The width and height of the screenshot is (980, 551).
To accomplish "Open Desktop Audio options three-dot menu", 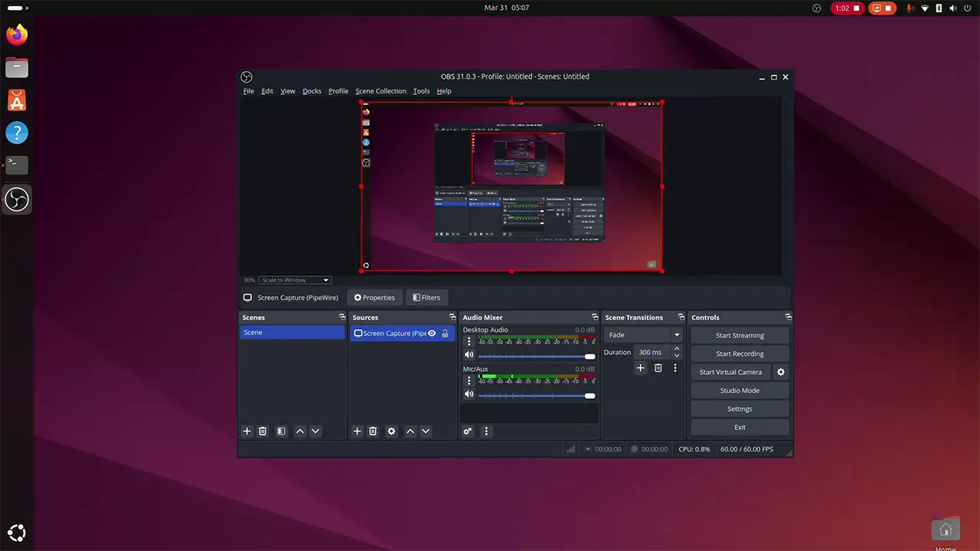I will click(469, 341).
